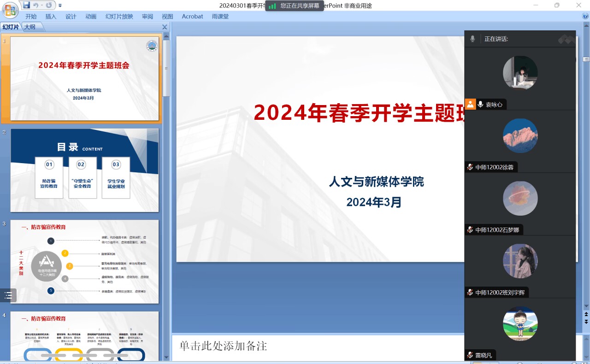Click the Redo icon in quick access

49,5
